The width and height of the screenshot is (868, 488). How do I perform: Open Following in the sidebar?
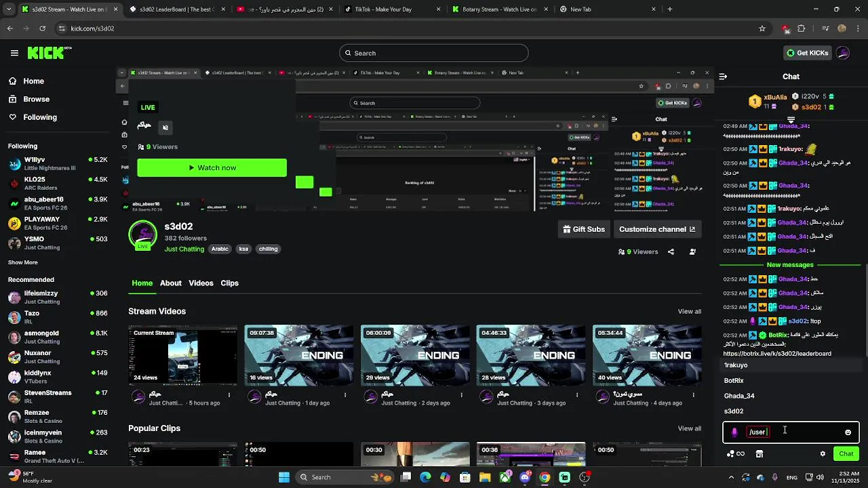pyautogui.click(x=40, y=117)
